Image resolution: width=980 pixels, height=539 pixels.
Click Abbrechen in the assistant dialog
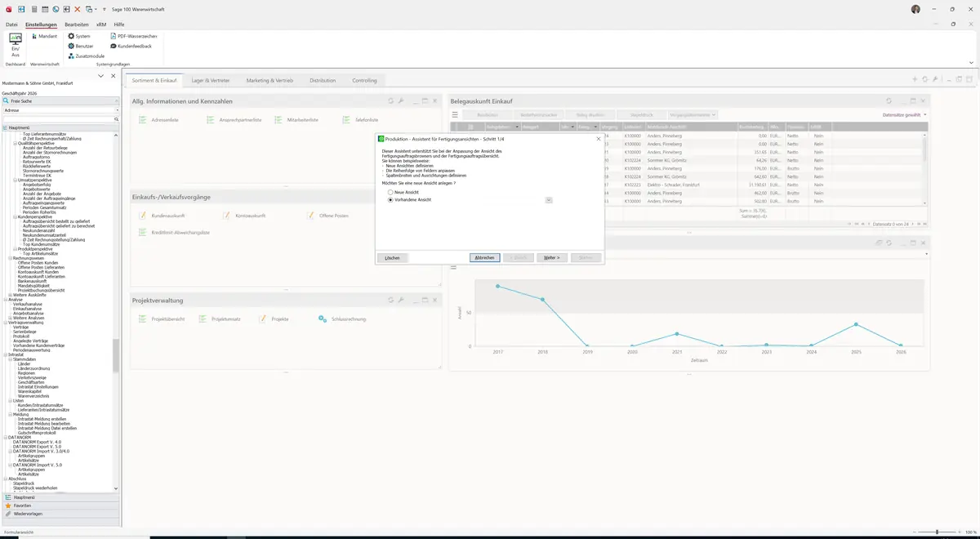click(x=485, y=257)
